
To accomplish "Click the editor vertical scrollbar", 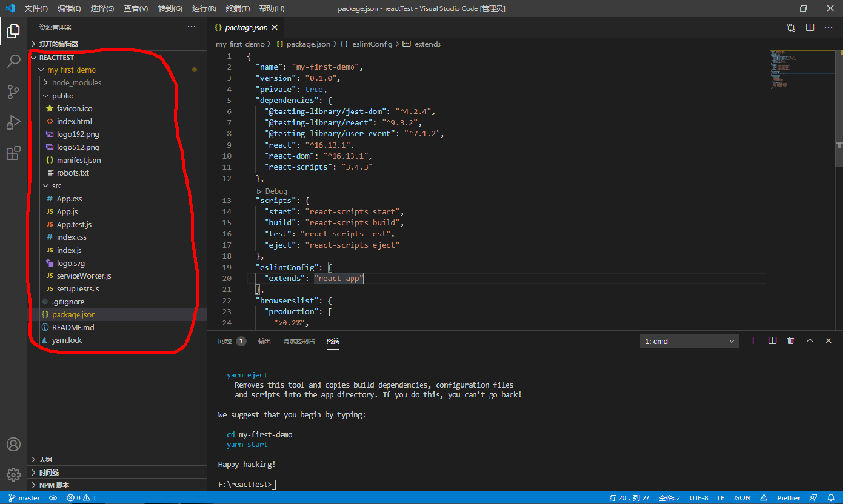I will tap(839, 108).
